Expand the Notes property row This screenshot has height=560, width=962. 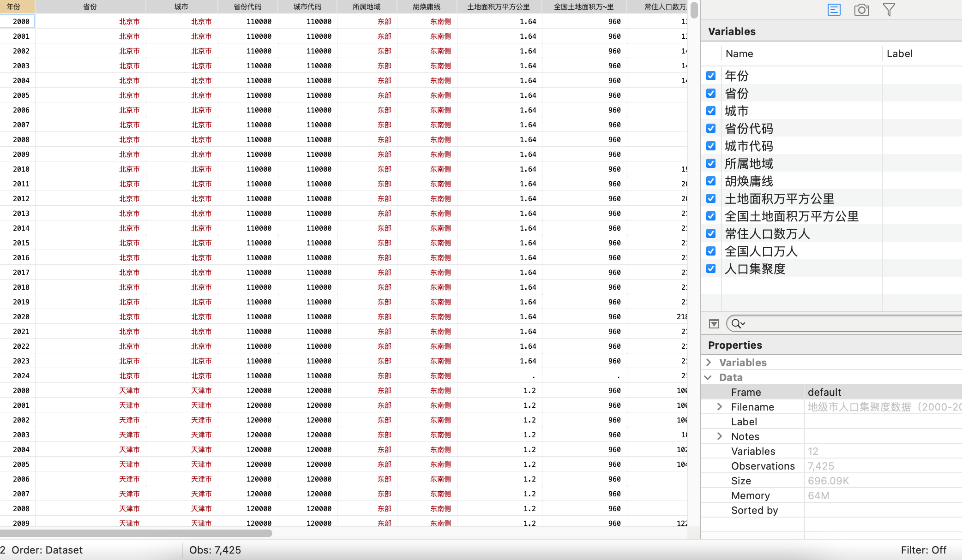719,436
